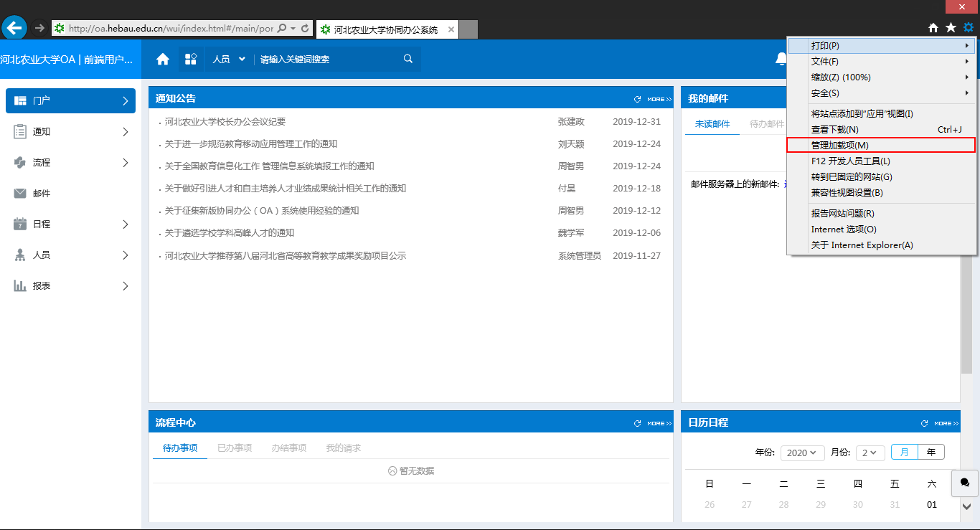Click the notification bell icon
This screenshot has height=530, width=980.
click(x=781, y=59)
